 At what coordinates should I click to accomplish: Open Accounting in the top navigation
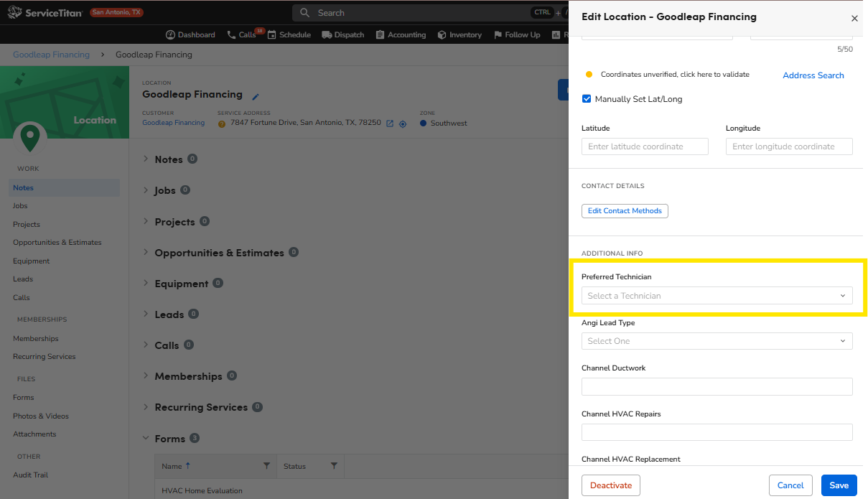[x=401, y=34]
